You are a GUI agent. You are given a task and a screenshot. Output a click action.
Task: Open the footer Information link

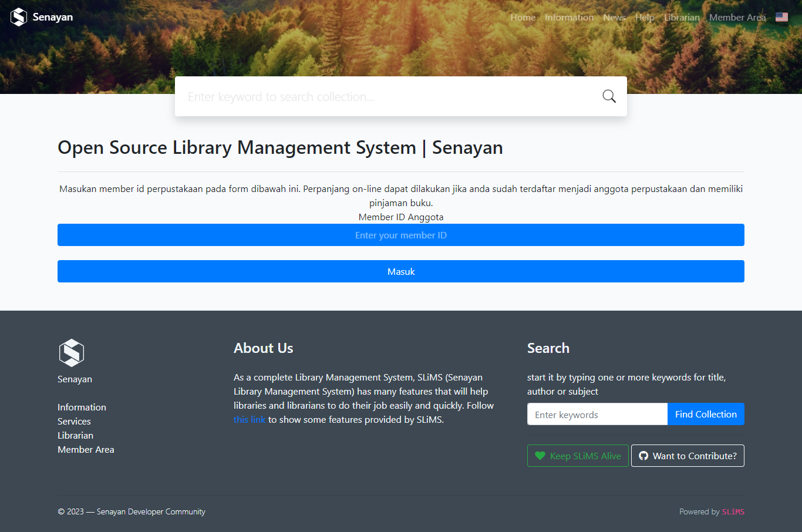(82, 407)
